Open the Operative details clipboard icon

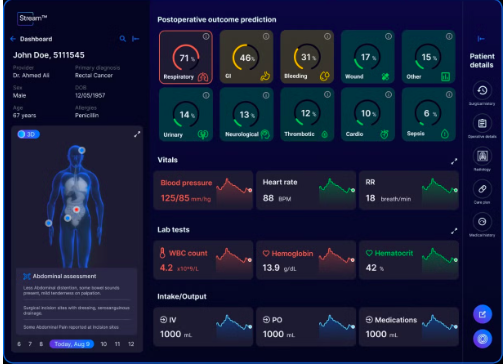click(482, 124)
